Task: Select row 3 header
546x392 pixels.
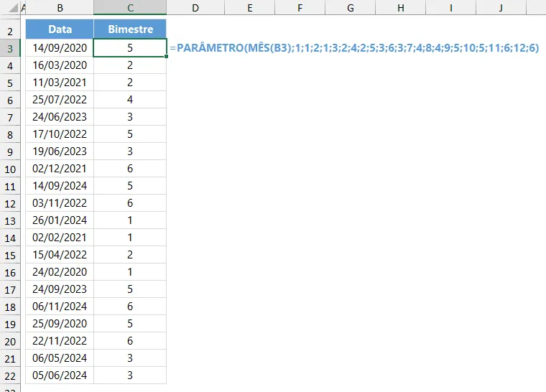Action: [x=10, y=48]
